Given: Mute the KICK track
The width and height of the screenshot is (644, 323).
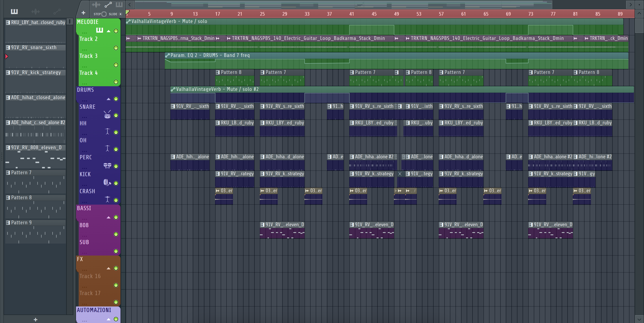Looking at the screenshot, I should tap(116, 183).
